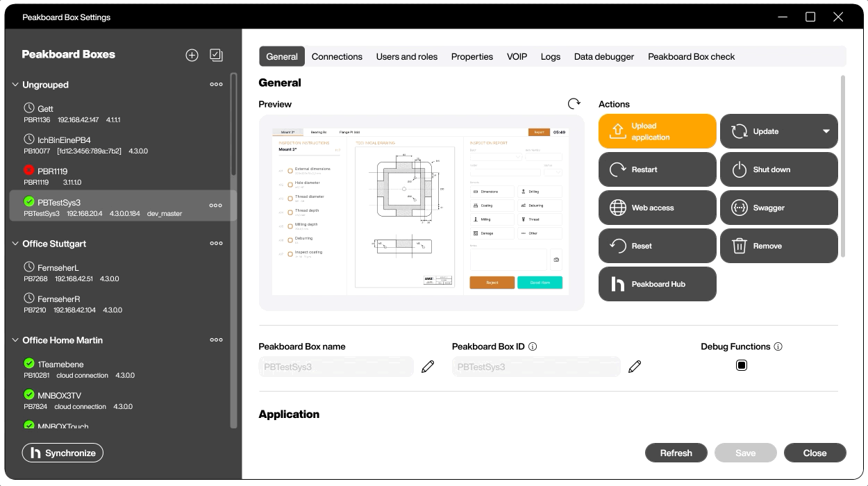
Task: Click the 'dev_master' text in PBTestSys3 row
Action: [165, 214]
